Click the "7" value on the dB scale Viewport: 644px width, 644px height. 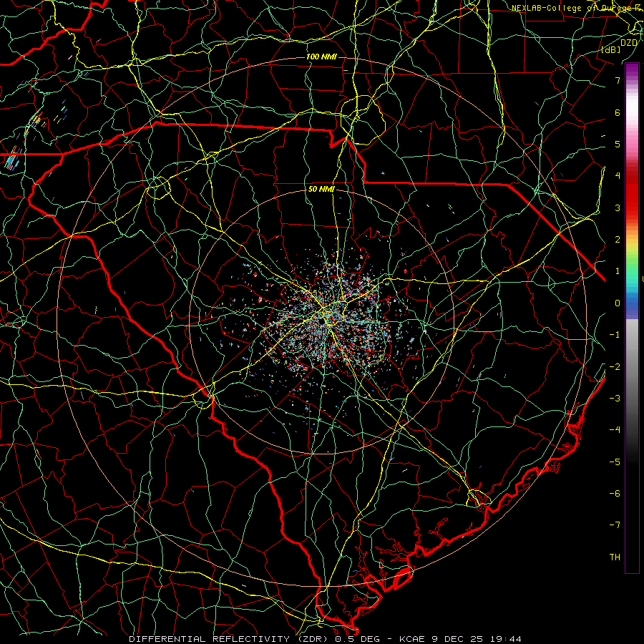618,80
